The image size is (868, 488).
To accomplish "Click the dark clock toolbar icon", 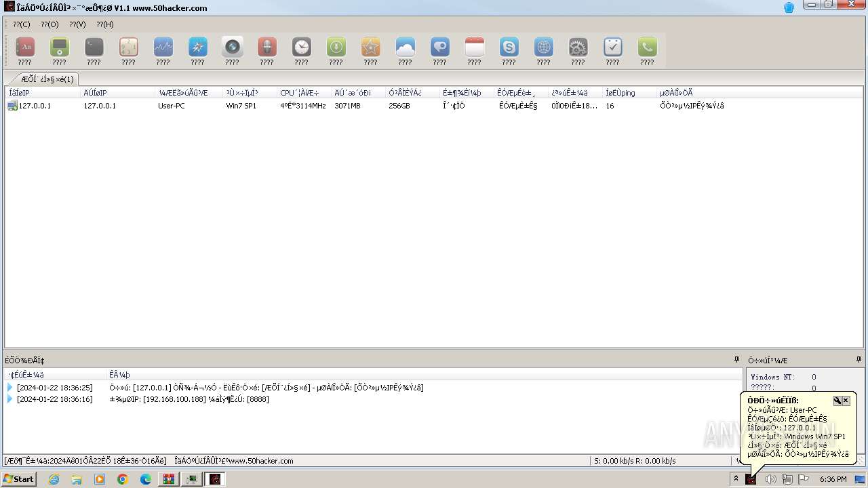I will [x=302, y=47].
